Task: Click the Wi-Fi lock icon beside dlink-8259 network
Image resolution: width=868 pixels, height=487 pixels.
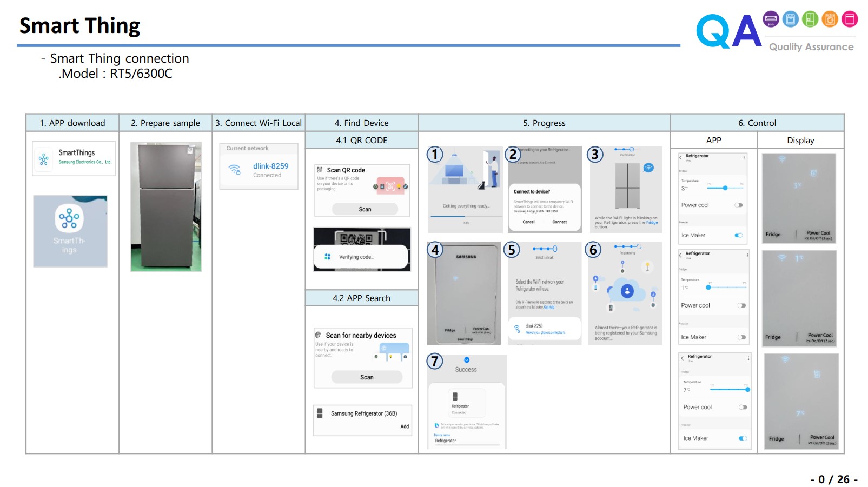Action: click(517, 329)
